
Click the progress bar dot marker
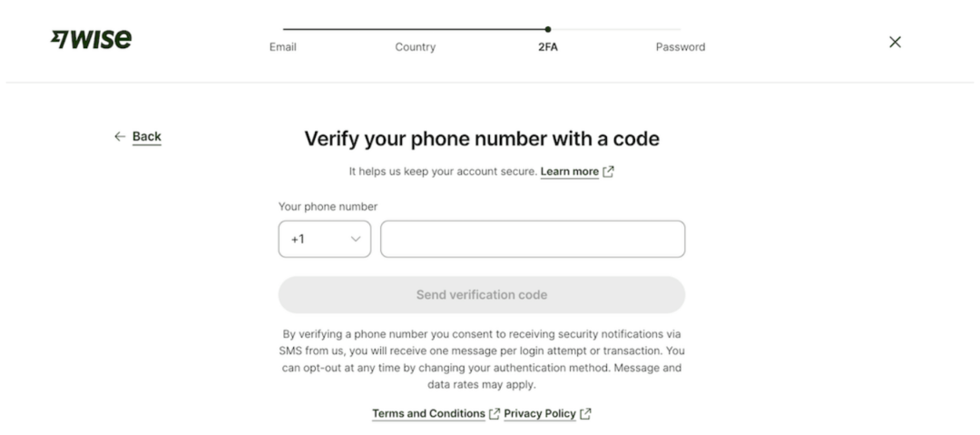(x=547, y=29)
